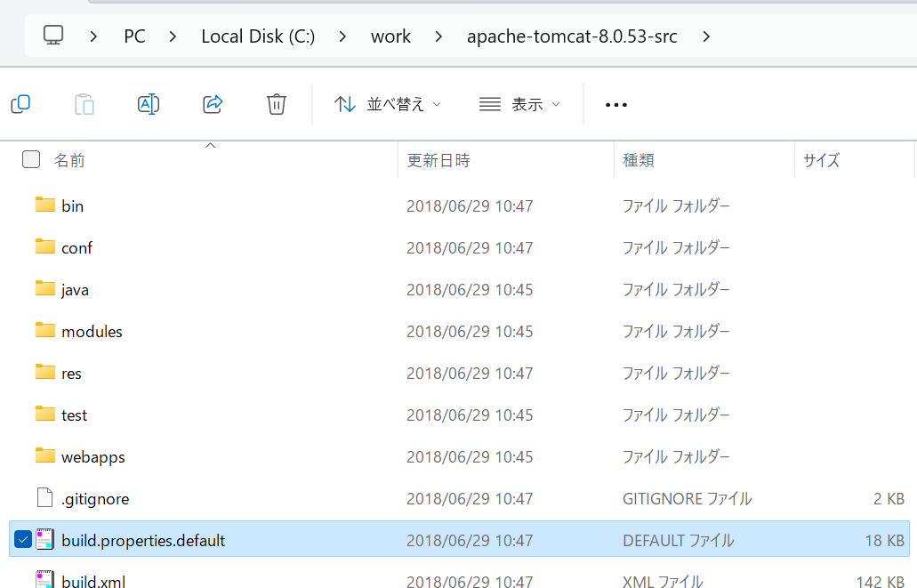Open the 表示 view dropdown
Image resolution: width=917 pixels, height=588 pixels.
click(x=519, y=104)
